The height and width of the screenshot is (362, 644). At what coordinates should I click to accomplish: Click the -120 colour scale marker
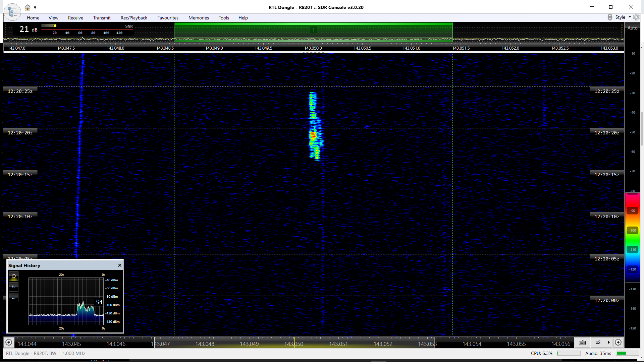pos(632,269)
